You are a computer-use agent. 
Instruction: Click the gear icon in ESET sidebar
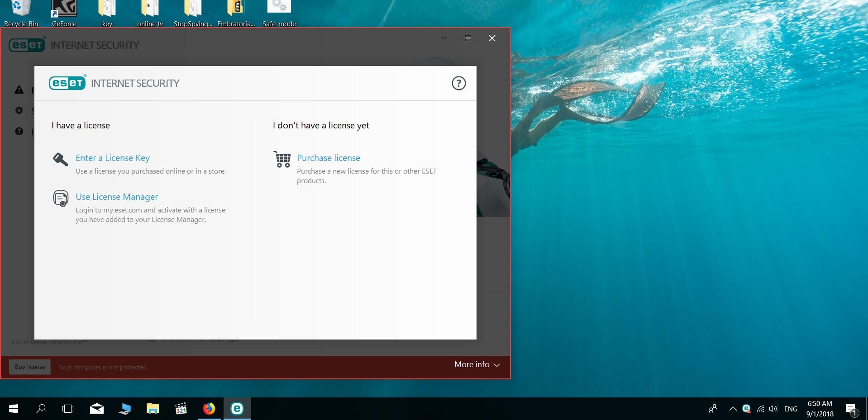[19, 110]
